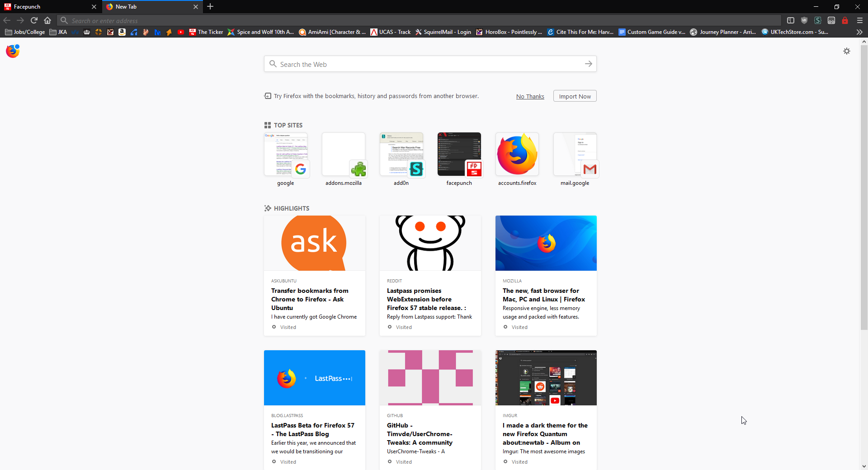Open the Reddit Lastpass WebExtension highlight
The height and width of the screenshot is (470, 868).
[430, 276]
